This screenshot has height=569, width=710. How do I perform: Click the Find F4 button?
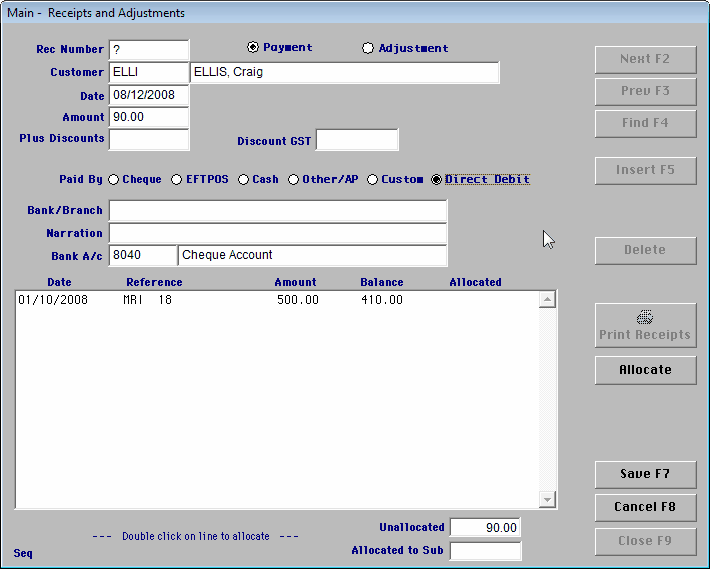[645, 124]
